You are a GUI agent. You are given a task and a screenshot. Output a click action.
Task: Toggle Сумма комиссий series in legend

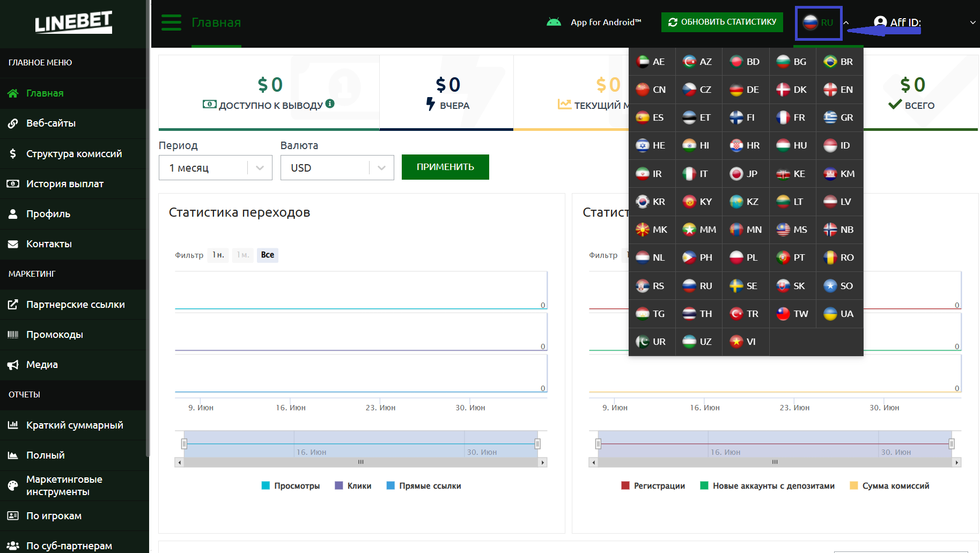click(890, 486)
